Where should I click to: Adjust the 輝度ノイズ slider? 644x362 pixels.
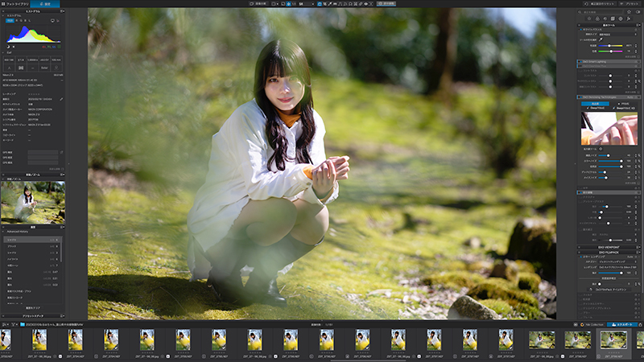tap(610, 155)
